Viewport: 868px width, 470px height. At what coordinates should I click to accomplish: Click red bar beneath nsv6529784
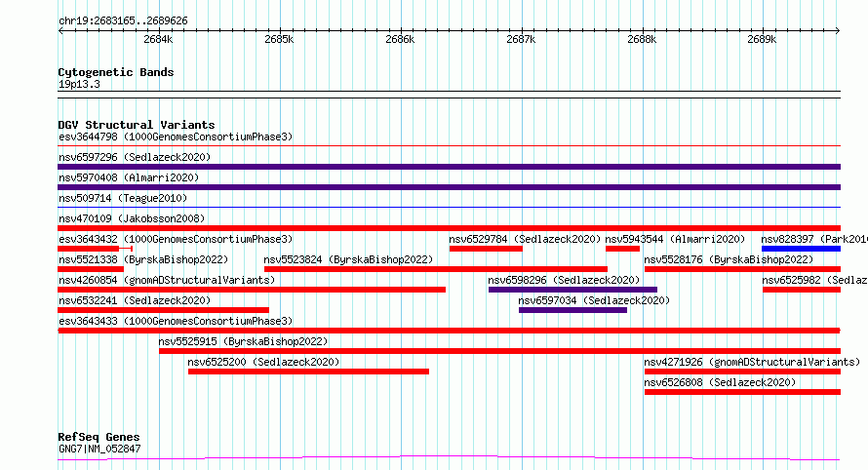coord(486,249)
